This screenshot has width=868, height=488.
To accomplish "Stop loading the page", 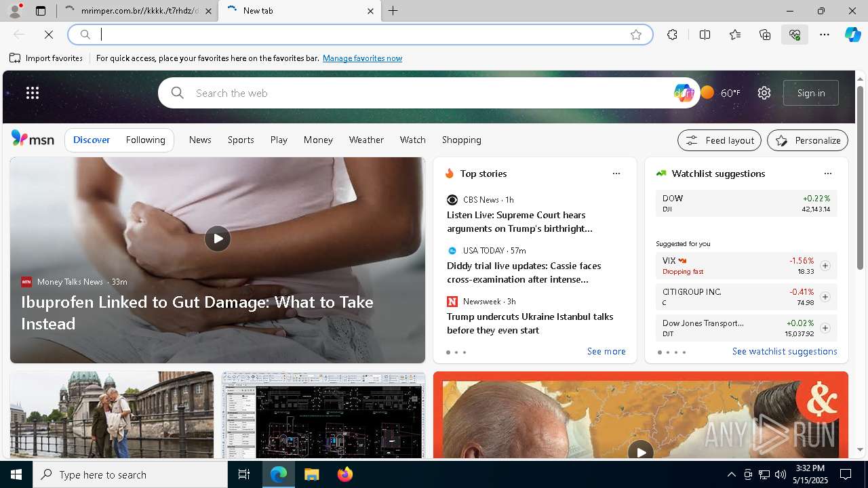I will pyautogui.click(x=49, y=35).
